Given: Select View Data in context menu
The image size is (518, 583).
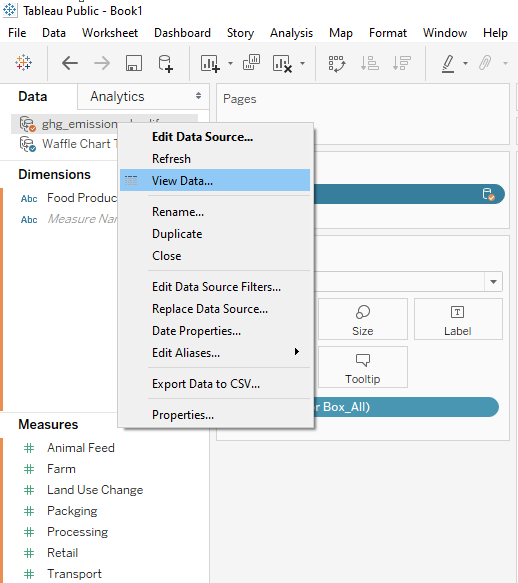Looking at the screenshot, I should click(x=215, y=180).
